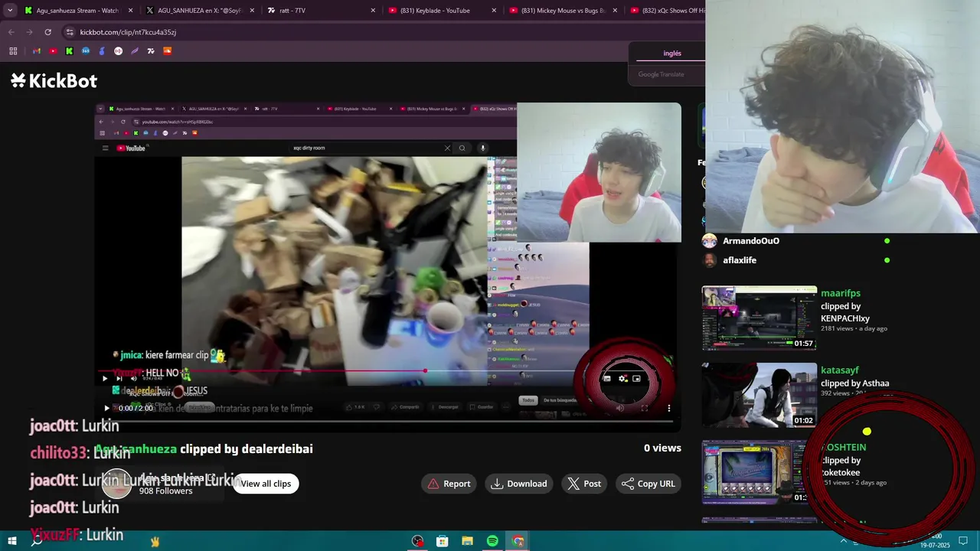980x551 pixels.
Task: Open the YouTube bookmark icon
Action: point(53,51)
